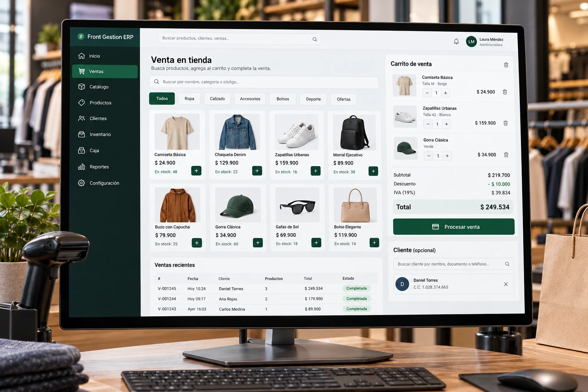
Task: Filter products by Ropa
Action: (x=189, y=99)
